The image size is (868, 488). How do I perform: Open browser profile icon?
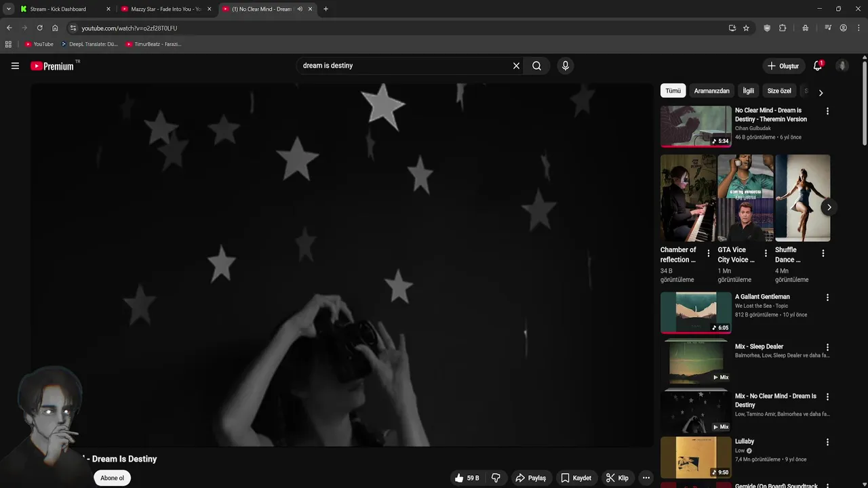point(843,28)
